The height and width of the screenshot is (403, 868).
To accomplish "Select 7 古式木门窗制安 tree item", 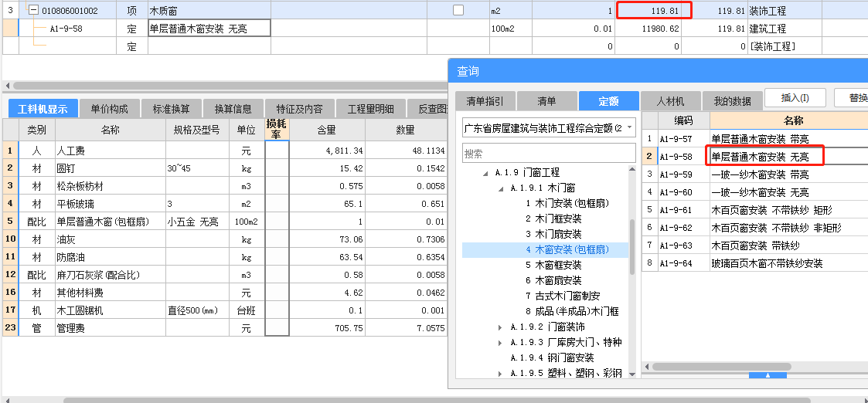I will (x=563, y=296).
